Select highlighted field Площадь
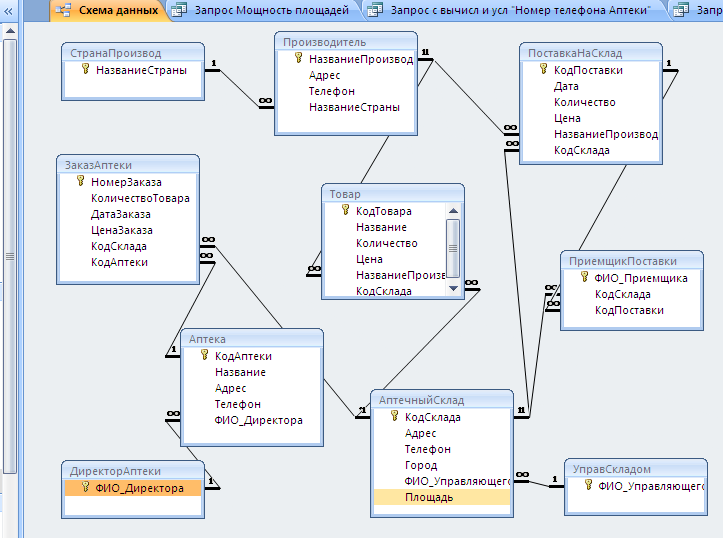 (x=442, y=497)
